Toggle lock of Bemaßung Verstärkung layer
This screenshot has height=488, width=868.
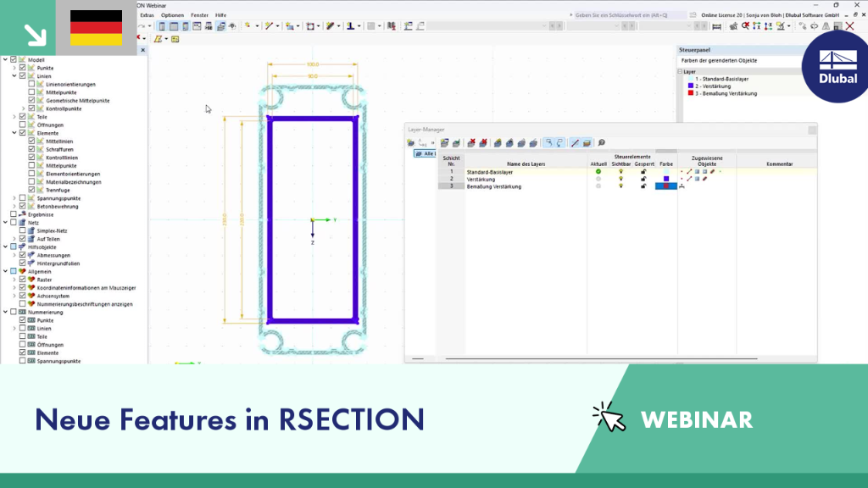pyautogui.click(x=643, y=186)
